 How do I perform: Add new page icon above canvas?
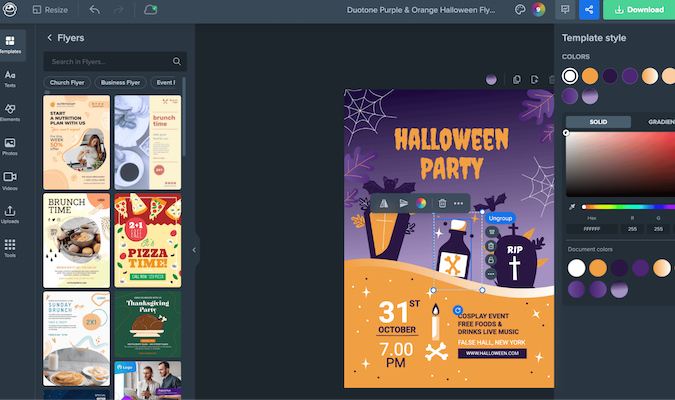tap(534, 80)
